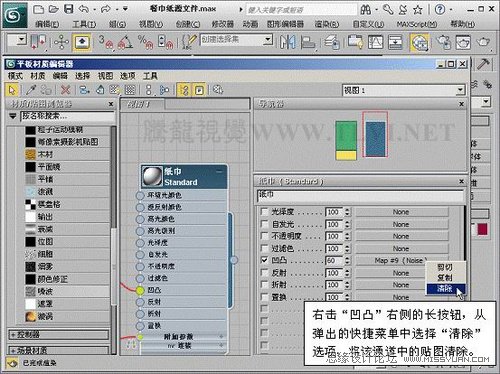
Task: Click the Map #9 (Noise) bump map button
Action: (401, 260)
